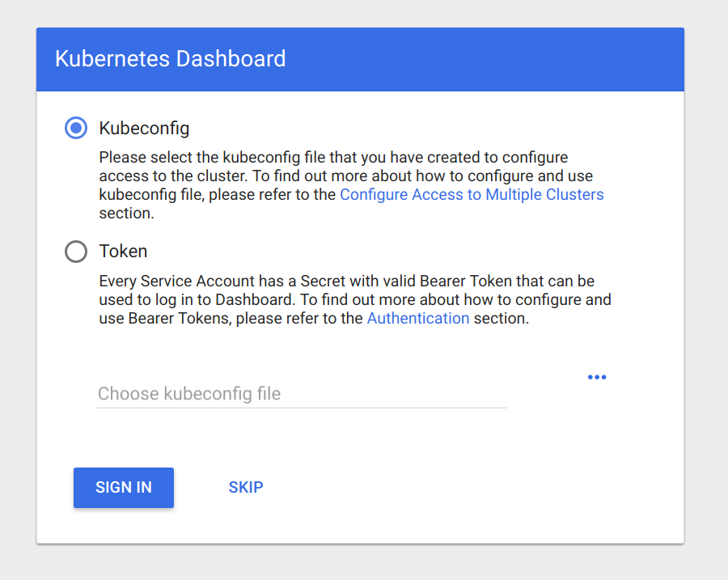
Task: Click the Kubeconfig option label text
Action: coord(144,128)
